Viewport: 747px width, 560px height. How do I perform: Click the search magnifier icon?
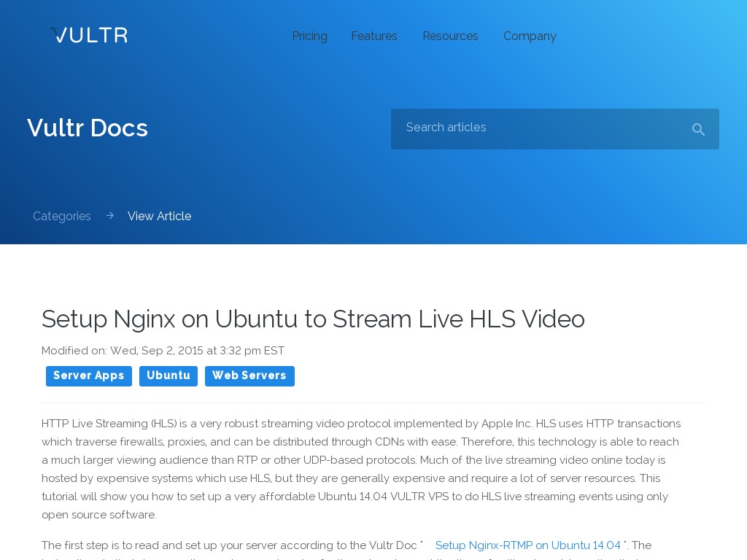pos(698,129)
